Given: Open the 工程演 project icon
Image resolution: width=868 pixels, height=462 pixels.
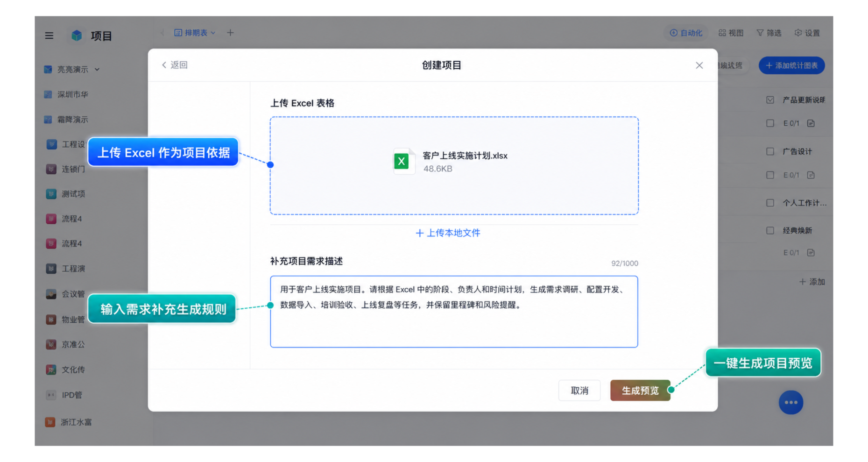Looking at the screenshot, I should click(51, 269).
